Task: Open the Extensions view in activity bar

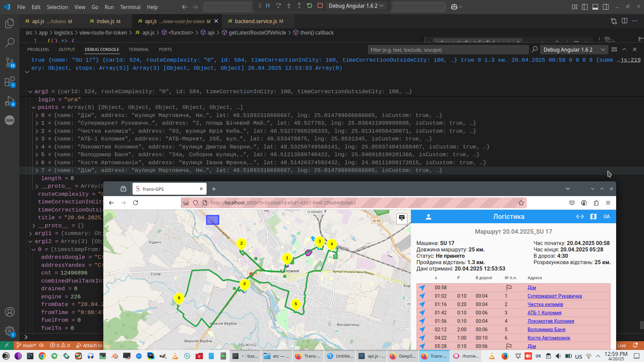Action: coord(9,81)
